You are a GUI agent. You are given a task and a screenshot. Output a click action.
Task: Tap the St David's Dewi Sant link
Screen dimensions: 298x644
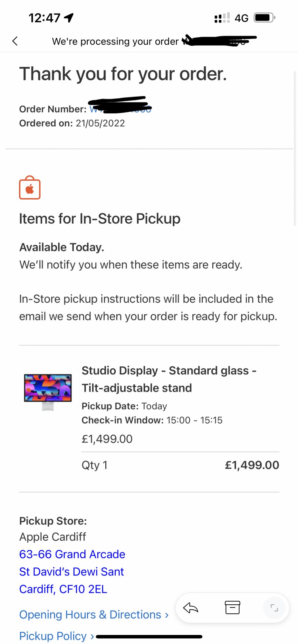click(72, 572)
